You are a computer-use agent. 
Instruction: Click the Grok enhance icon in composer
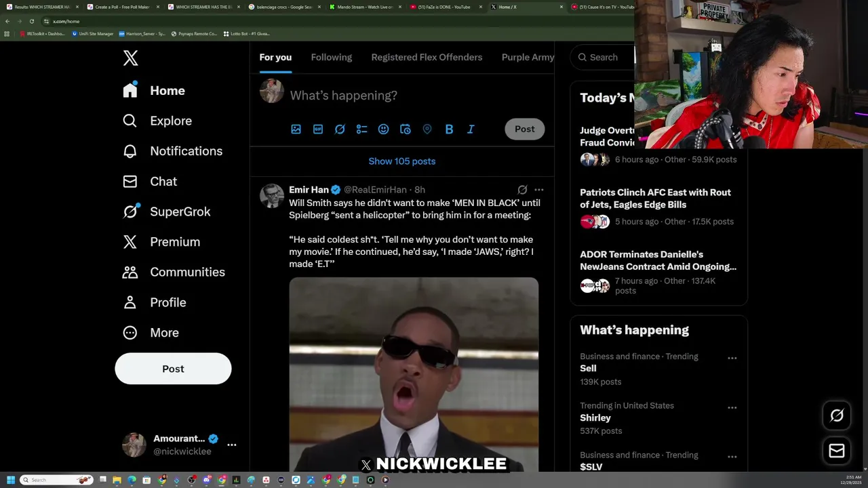pyautogui.click(x=340, y=129)
